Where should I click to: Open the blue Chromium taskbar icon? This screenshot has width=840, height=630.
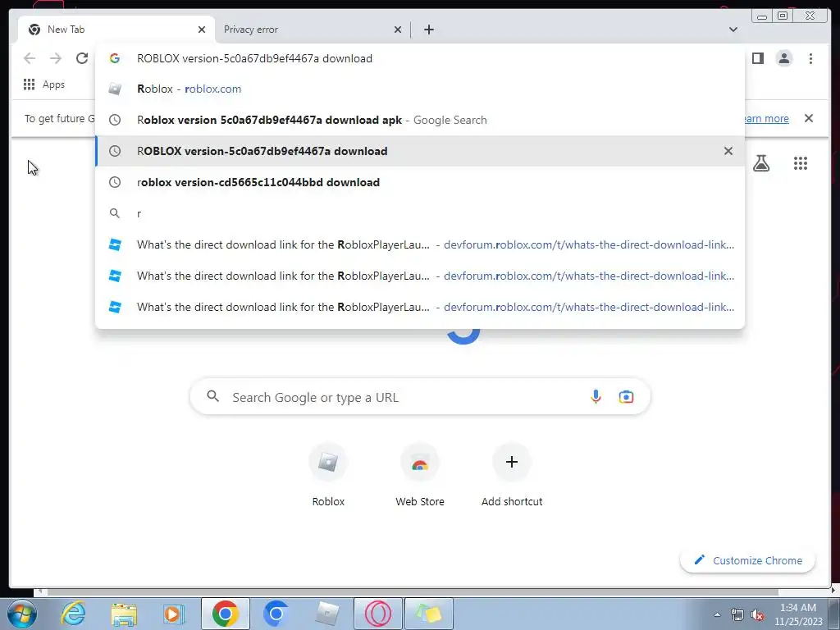pyautogui.click(x=276, y=614)
